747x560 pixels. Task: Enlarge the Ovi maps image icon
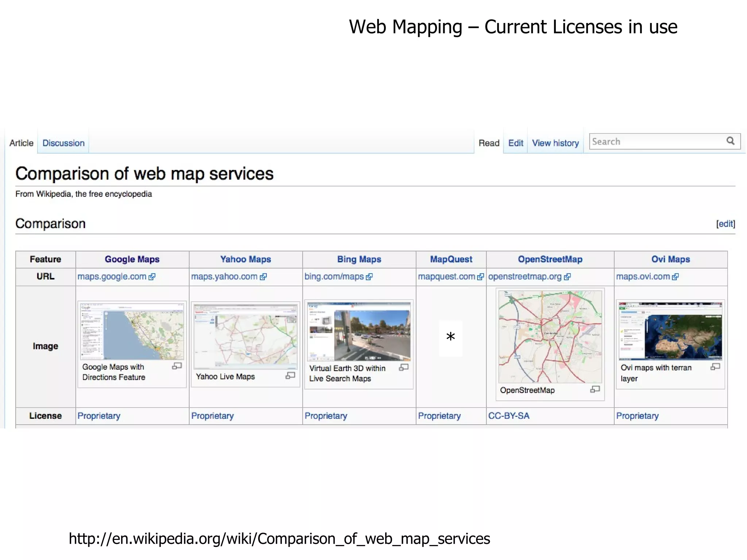tap(715, 367)
